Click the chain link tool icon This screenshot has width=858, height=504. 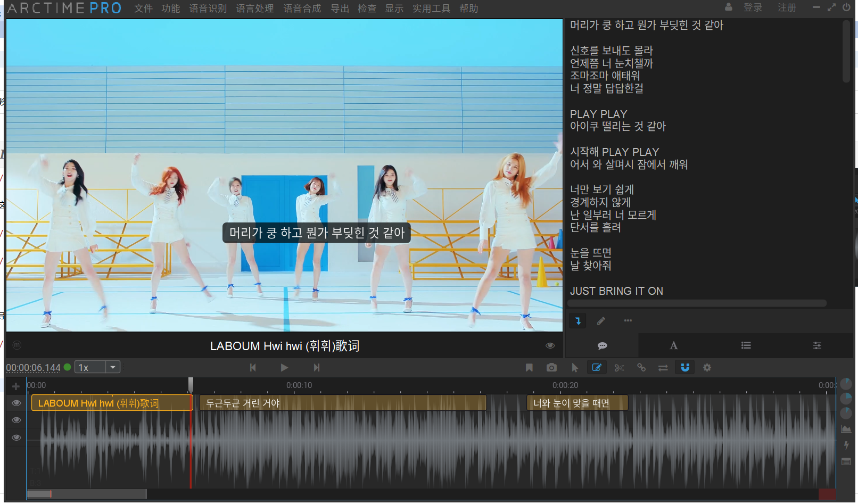(x=641, y=368)
